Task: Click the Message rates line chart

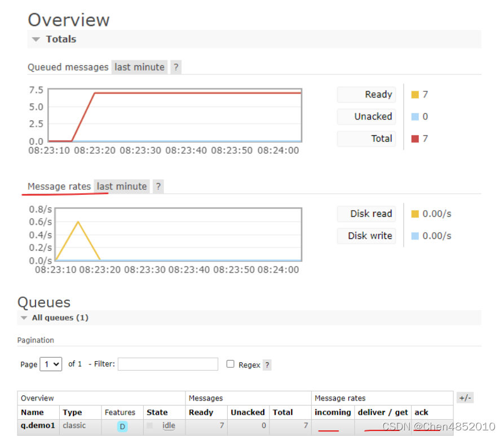Action: coord(178,234)
